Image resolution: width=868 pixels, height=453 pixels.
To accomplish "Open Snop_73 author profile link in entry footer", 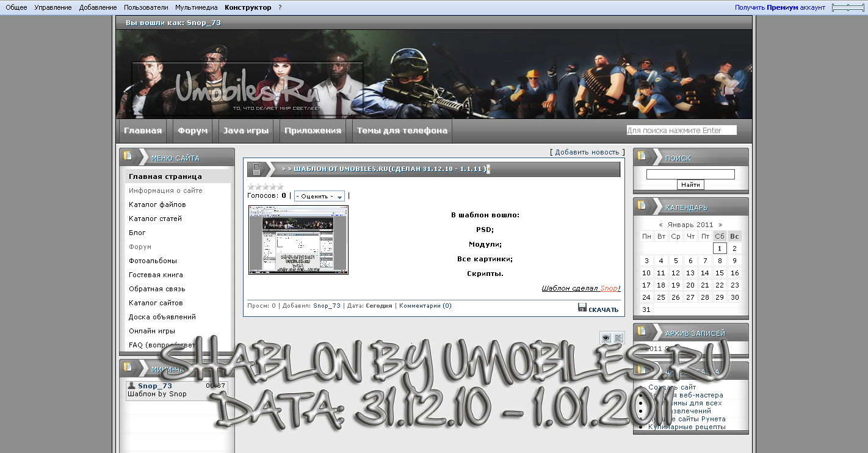I will tap(327, 306).
